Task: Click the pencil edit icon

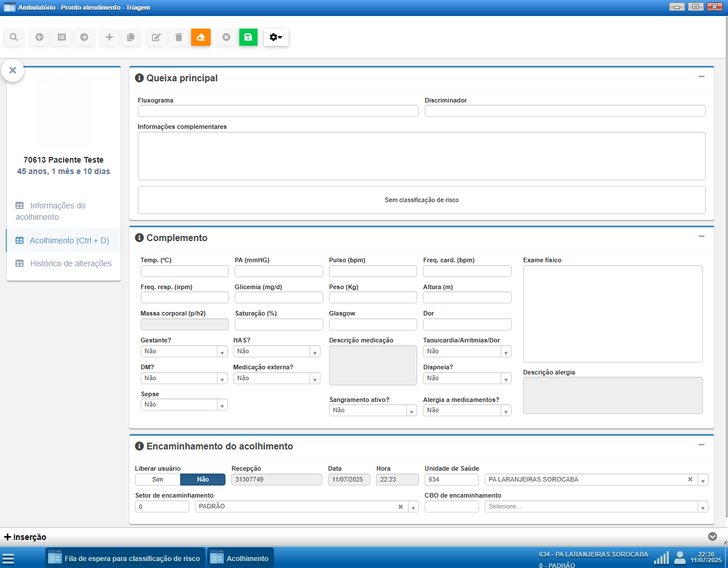Action: 156,37
